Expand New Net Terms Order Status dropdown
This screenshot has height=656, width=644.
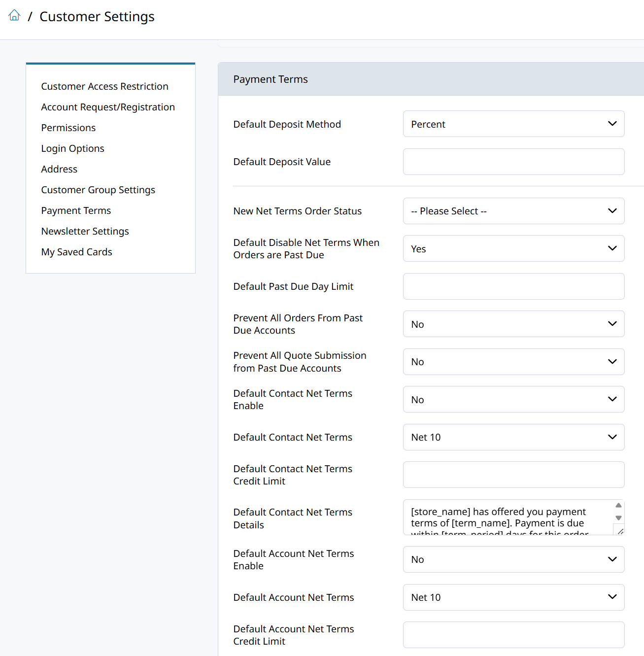(513, 211)
